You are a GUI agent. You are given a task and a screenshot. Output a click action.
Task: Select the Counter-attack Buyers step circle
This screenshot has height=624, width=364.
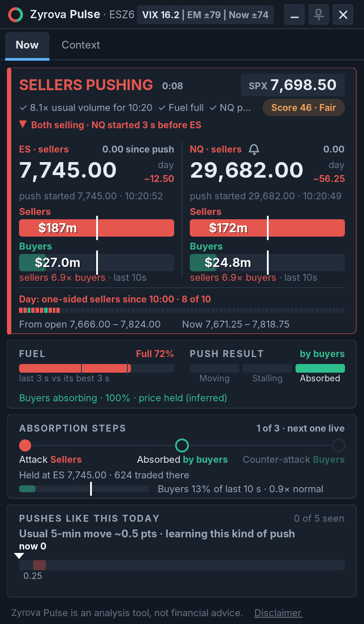pyautogui.click(x=338, y=445)
